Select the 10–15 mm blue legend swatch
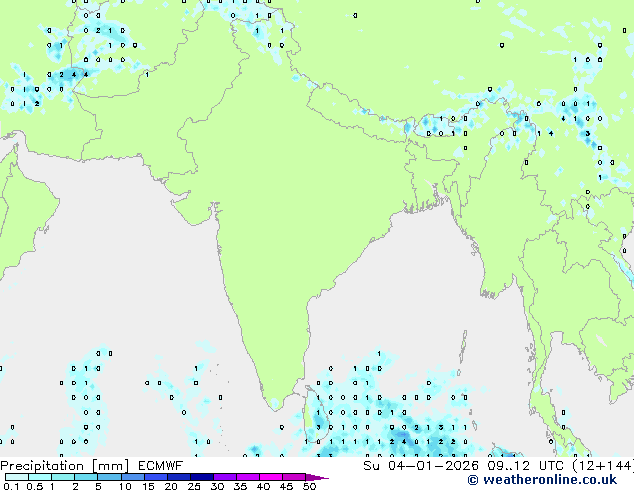This screenshot has height=490, width=634. tap(133, 477)
